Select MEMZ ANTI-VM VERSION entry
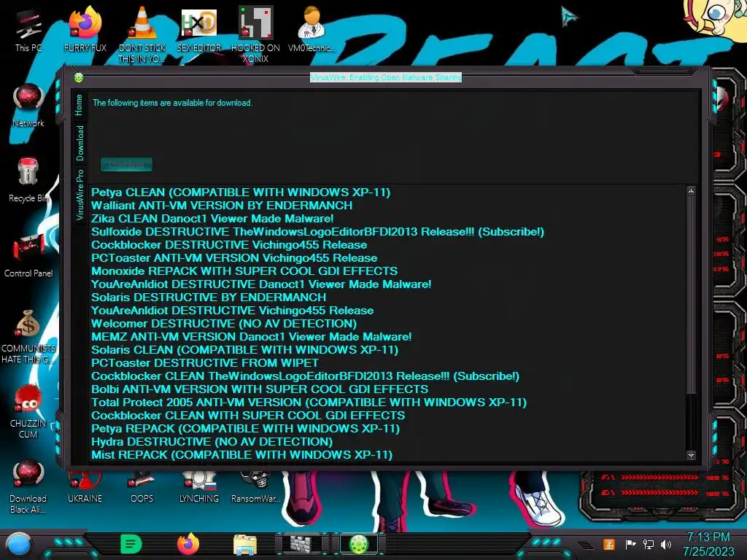Image resolution: width=747 pixels, height=560 pixels. (x=251, y=337)
